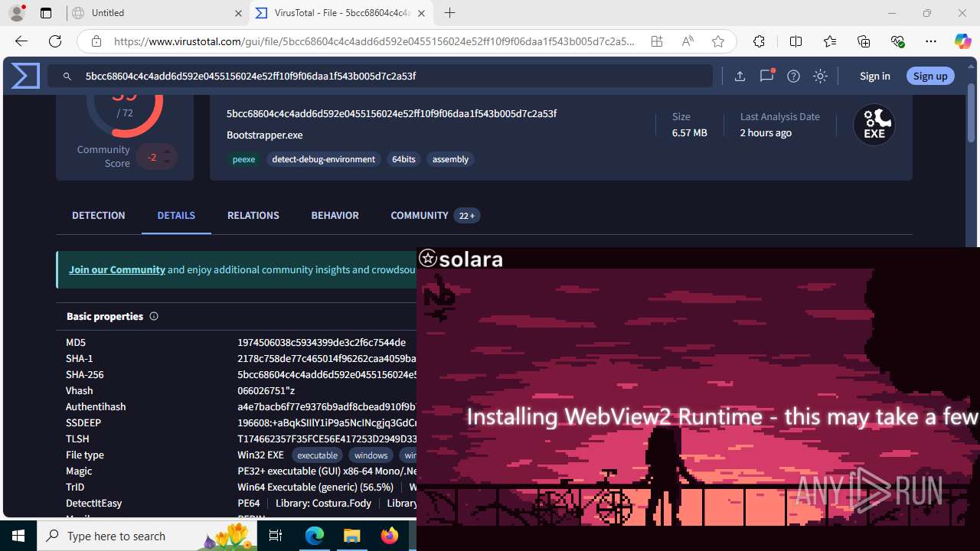Viewport: 980px width, 551px height.
Task: Open Browser essentials icon
Action: 897,41
